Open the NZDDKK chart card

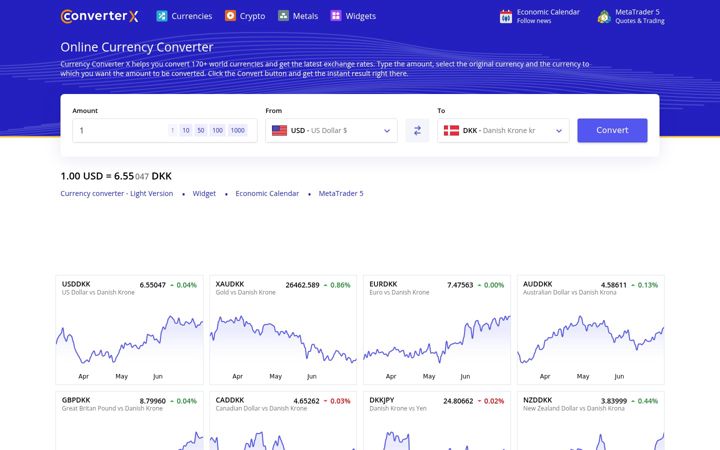[x=591, y=421]
